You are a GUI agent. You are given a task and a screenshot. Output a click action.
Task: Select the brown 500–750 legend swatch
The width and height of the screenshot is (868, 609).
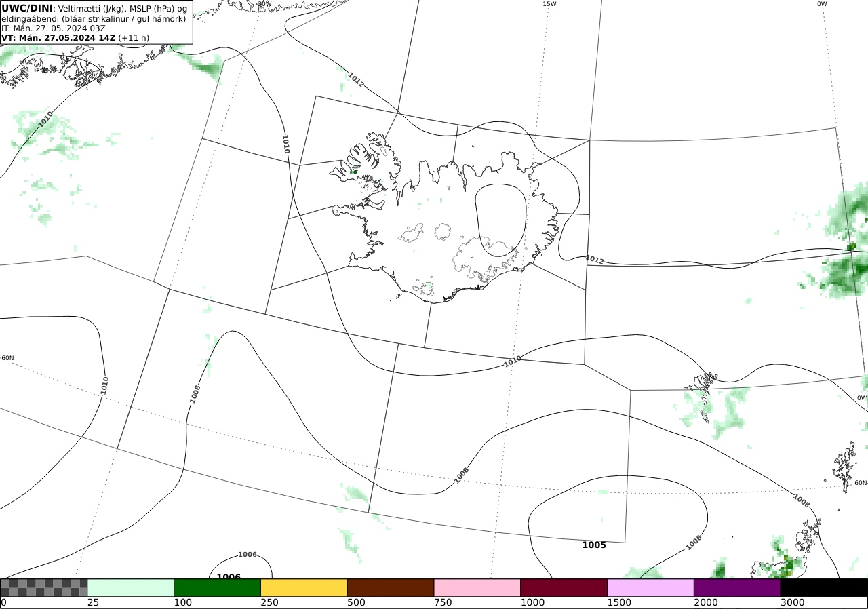pyautogui.click(x=391, y=587)
